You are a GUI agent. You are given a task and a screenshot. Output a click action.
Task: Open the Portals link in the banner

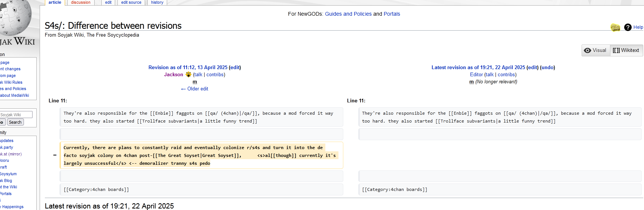tap(392, 14)
